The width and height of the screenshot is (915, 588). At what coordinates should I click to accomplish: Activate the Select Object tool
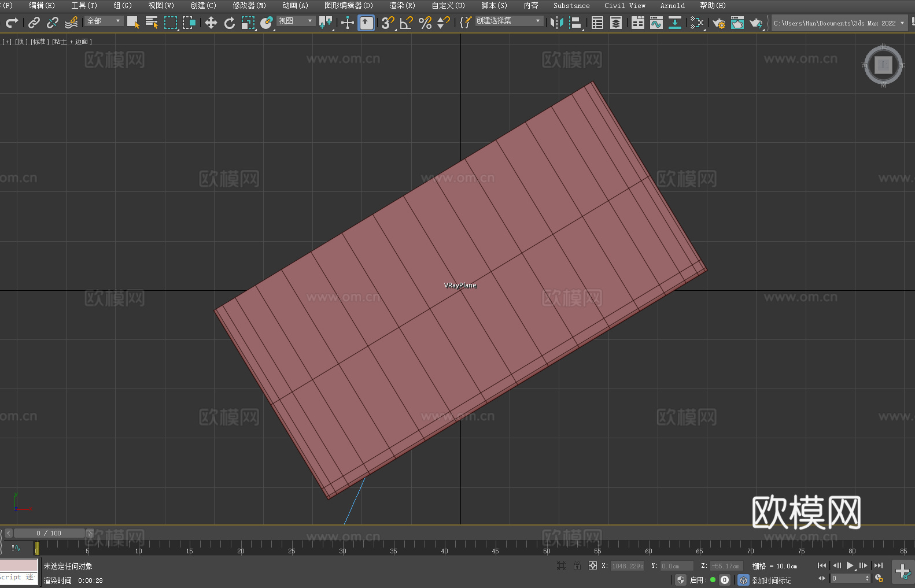pyautogui.click(x=133, y=23)
